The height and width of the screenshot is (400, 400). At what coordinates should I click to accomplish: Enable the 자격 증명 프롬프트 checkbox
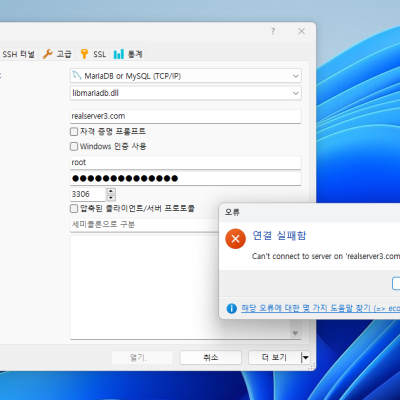[74, 132]
